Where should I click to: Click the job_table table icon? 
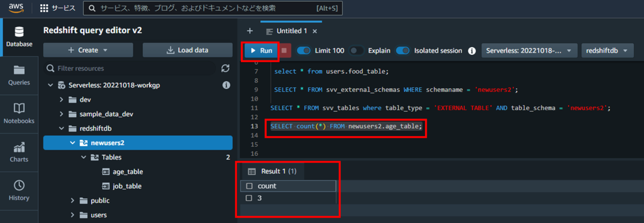point(106,187)
